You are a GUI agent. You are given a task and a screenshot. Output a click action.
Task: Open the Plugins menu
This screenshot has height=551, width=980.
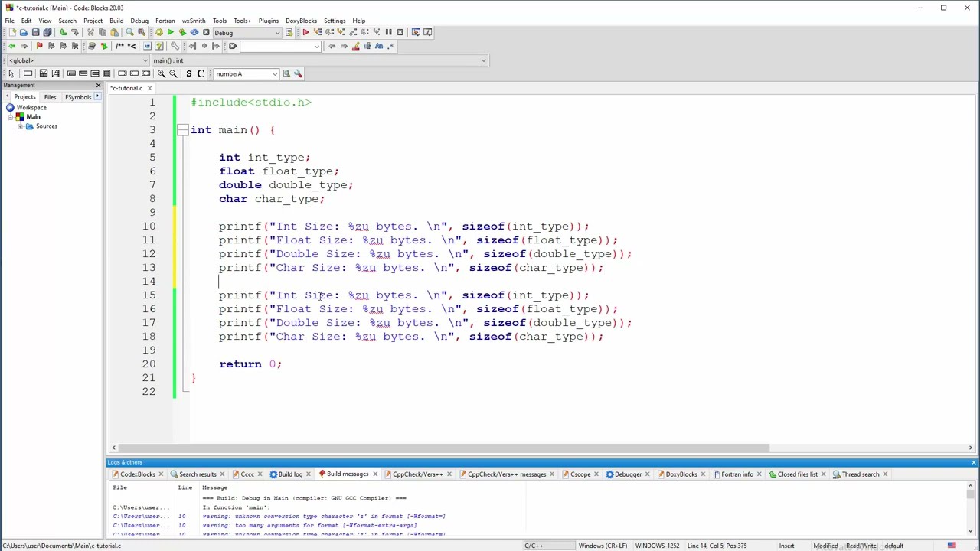tap(268, 21)
